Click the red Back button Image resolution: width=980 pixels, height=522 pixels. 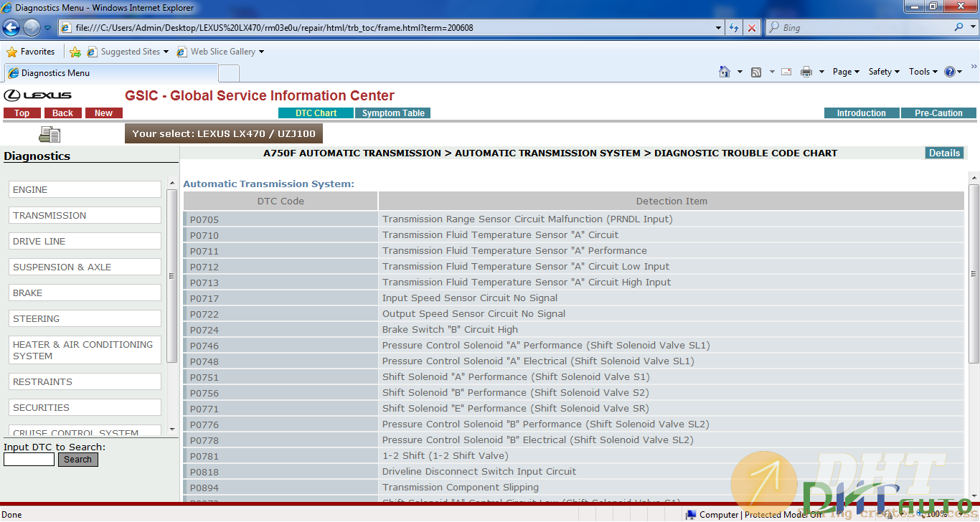pyautogui.click(x=63, y=113)
